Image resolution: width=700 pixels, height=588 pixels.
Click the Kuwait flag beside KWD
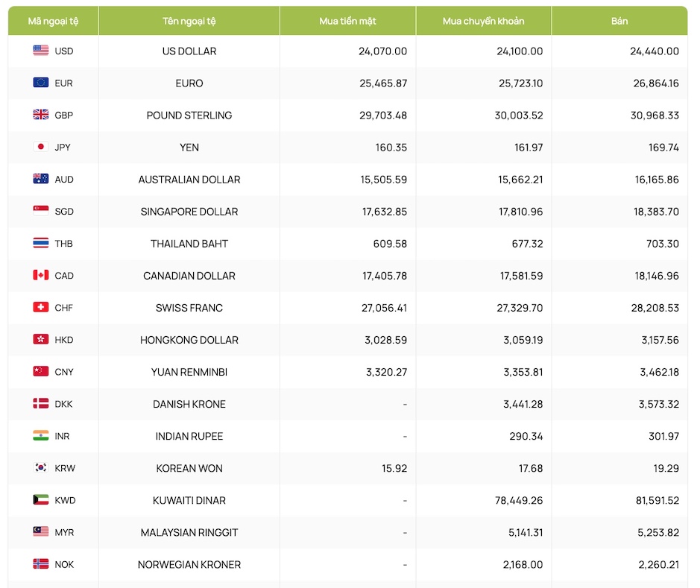pyautogui.click(x=41, y=500)
